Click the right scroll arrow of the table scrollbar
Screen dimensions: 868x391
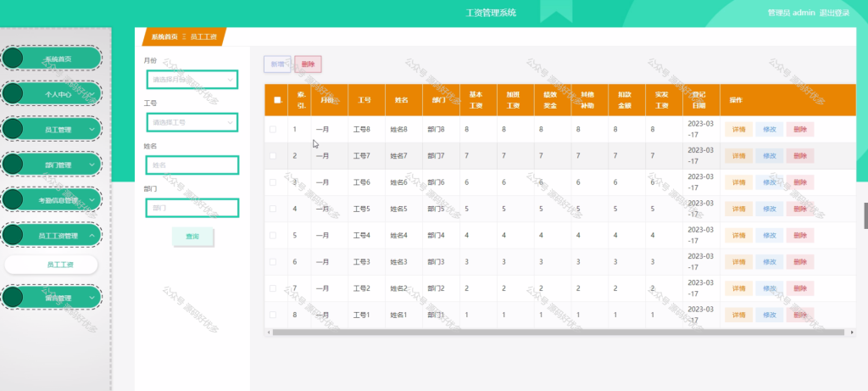(x=851, y=332)
